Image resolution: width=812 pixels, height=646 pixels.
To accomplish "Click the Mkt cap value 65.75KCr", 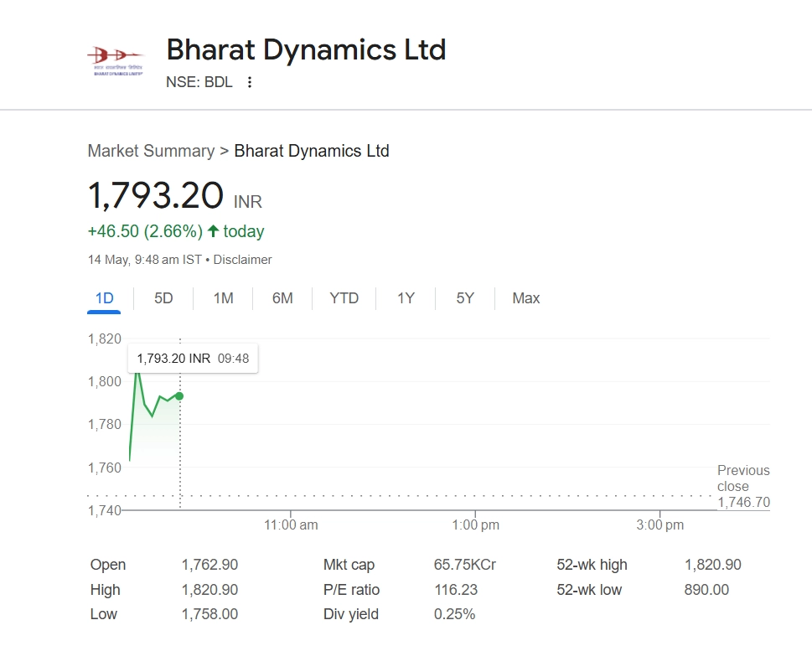I will [464, 565].
